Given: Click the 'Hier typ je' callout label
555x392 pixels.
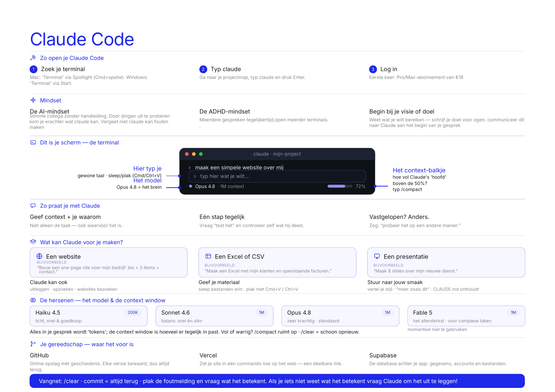Looking at the screenshot, I should (148, 169).
